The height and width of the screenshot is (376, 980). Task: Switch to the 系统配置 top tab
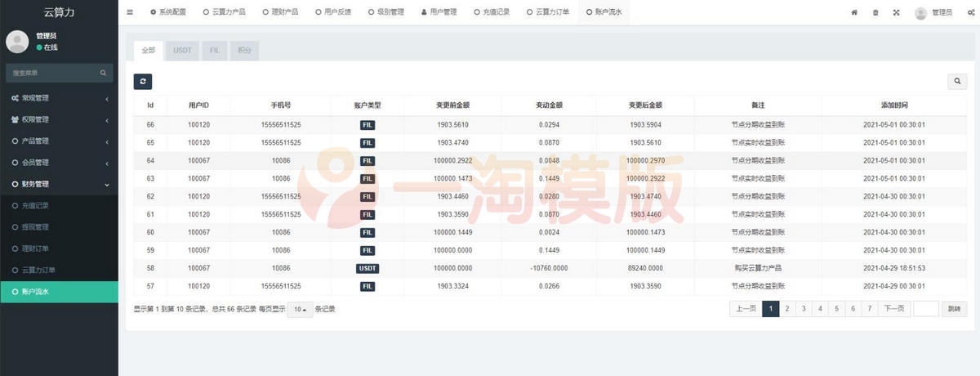(x=168, y=12)
